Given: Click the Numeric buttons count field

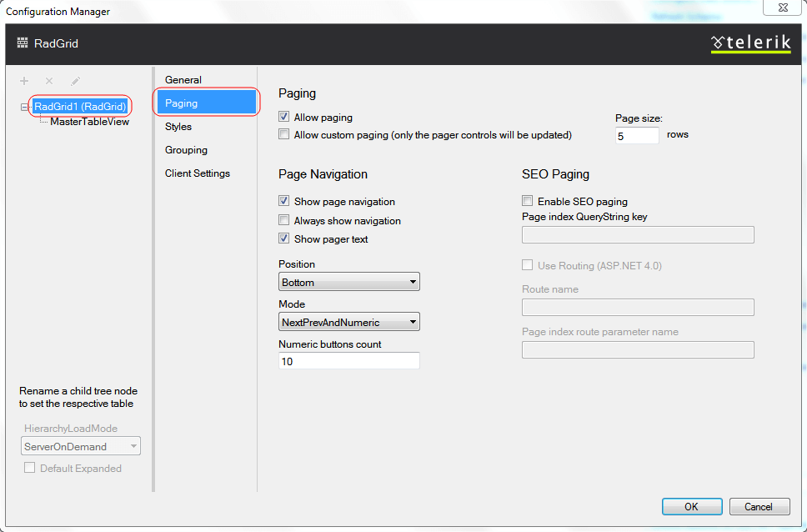Looking at the screenshot, I should coord(348,360).
